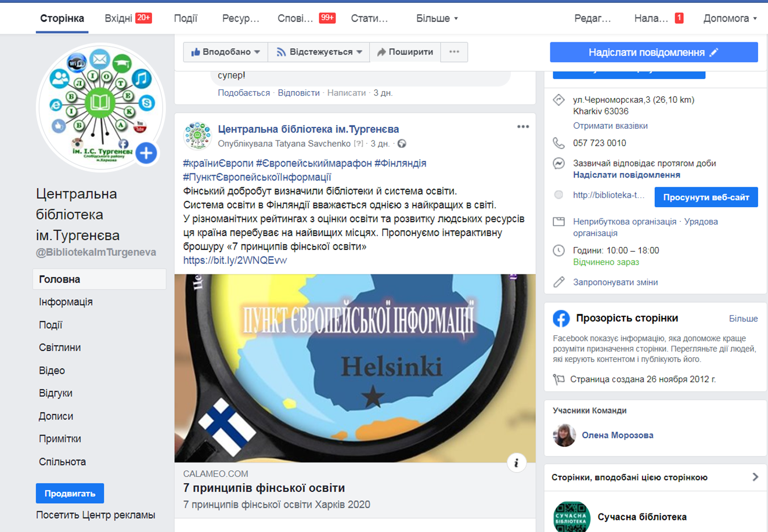The image size is (768, 532).
Task: Click the phone icon beside 057 723 0010
Action: [558, 143]
